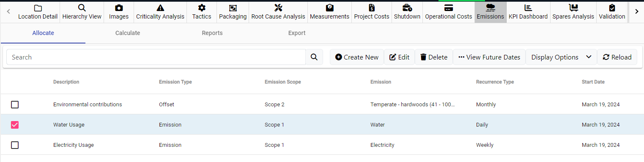644x162 pixels.
Task: Click the Water emission cell
Action: tap(378, 125)
